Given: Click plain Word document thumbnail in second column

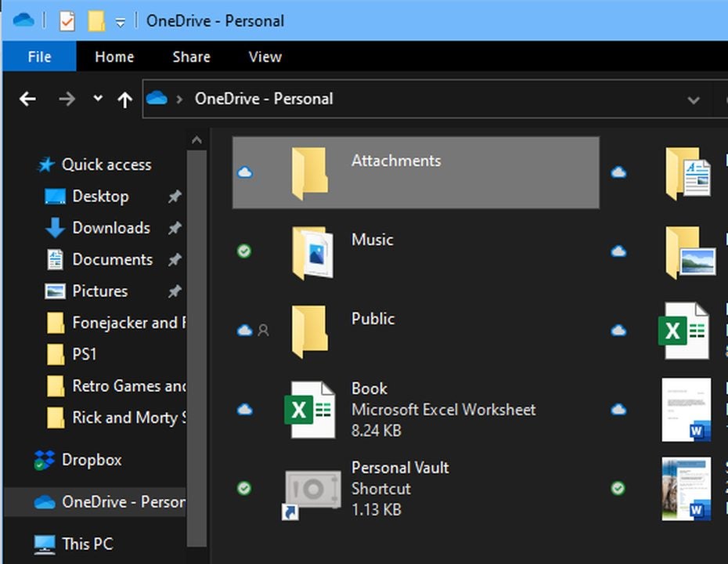Looking at the screenshot, I should (687, 410).
